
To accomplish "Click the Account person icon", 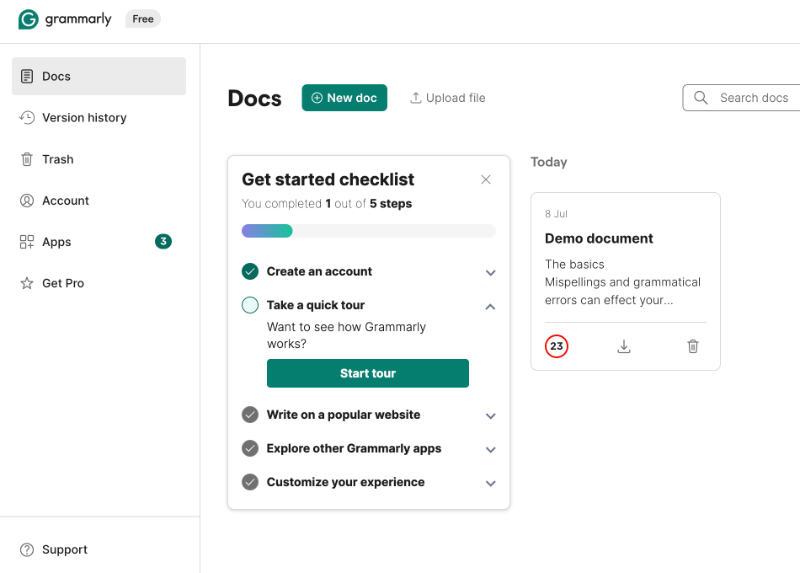I will (x=27, y=201).
